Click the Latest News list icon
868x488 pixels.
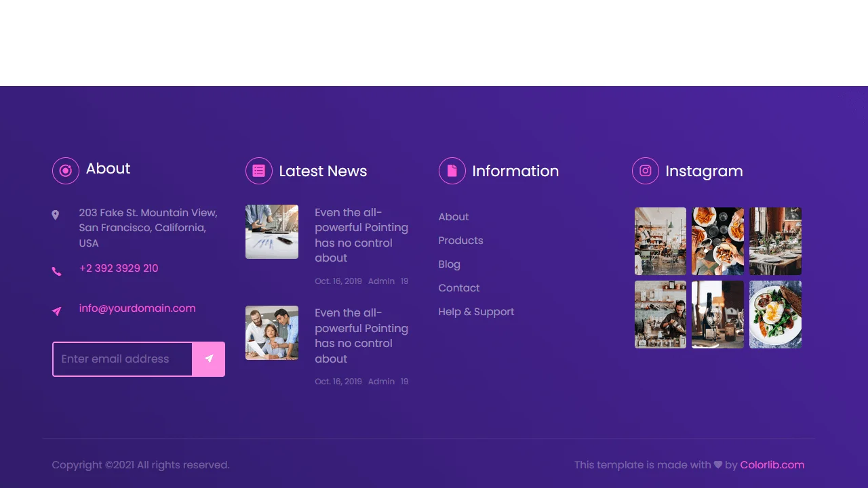[x=258, y=171]
